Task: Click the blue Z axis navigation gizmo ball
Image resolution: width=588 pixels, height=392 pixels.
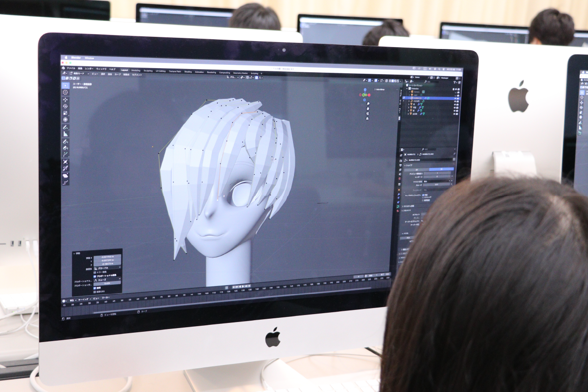Action: [x=365, y=89]
